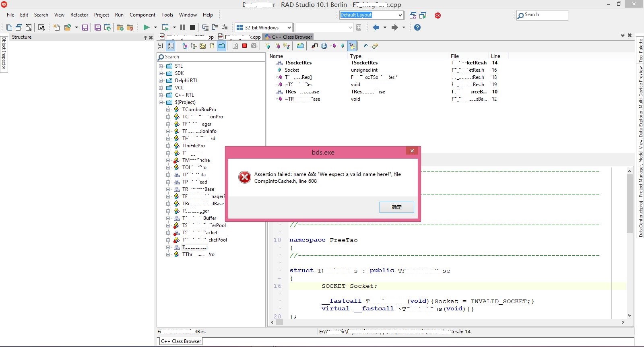Click the Save Desktop layout icon

point(413,15)
